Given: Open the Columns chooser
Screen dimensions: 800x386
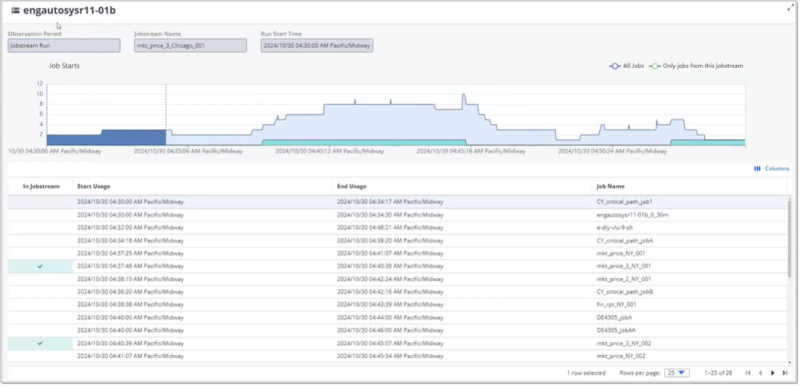Looking at the screenshot, I should 771,169.
